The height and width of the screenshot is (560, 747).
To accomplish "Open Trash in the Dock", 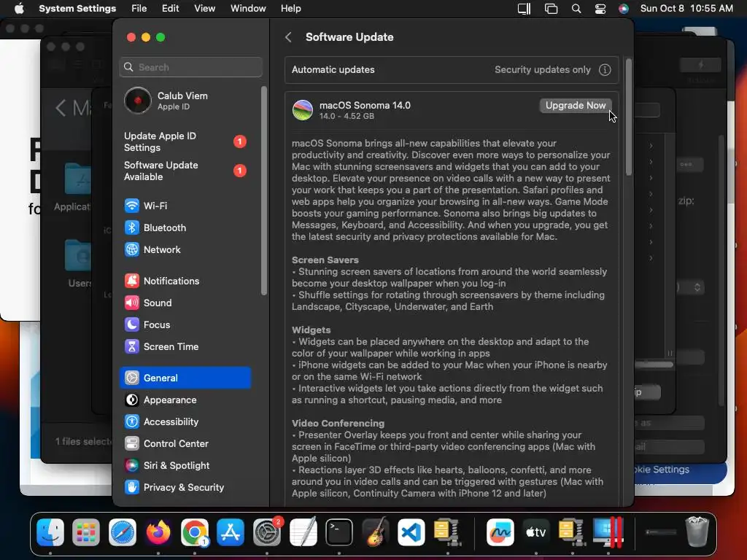I will (x=697, y=532).
